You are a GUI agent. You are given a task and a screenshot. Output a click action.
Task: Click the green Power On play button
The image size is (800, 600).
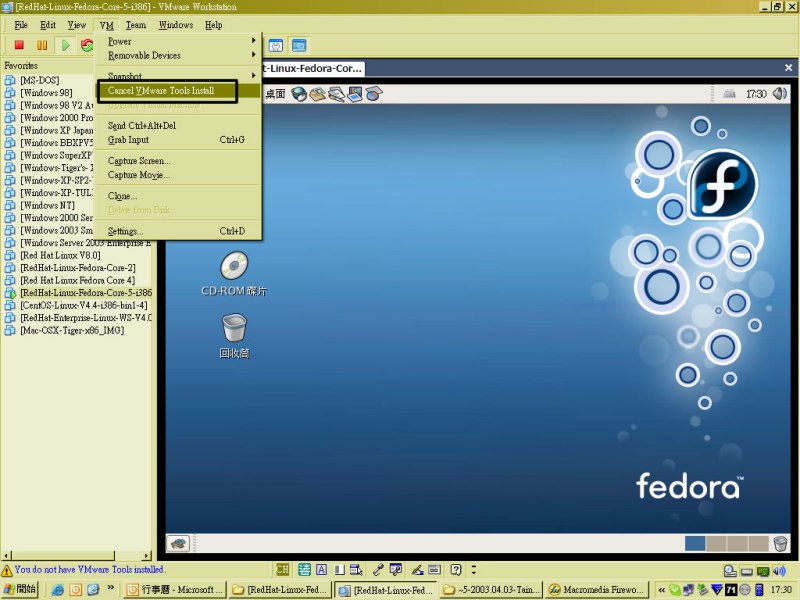click(65, 45)
